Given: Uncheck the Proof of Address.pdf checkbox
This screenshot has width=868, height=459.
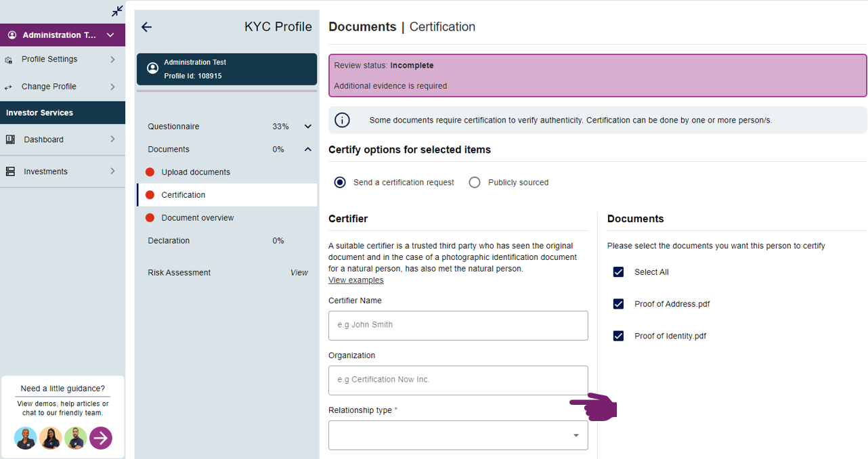Looking at the screenshot, I should click(x=618, y=304).
